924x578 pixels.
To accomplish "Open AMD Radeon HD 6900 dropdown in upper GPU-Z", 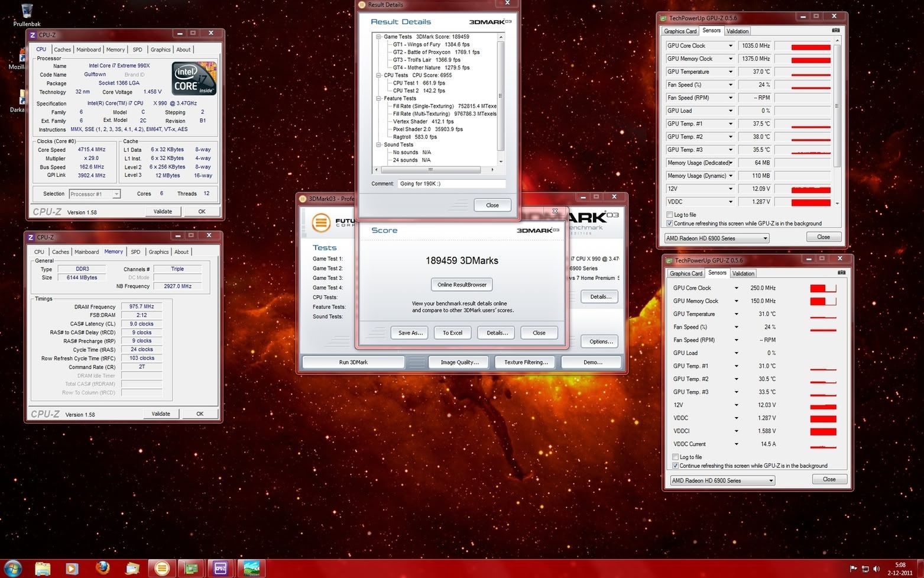I will pos(716,238).
